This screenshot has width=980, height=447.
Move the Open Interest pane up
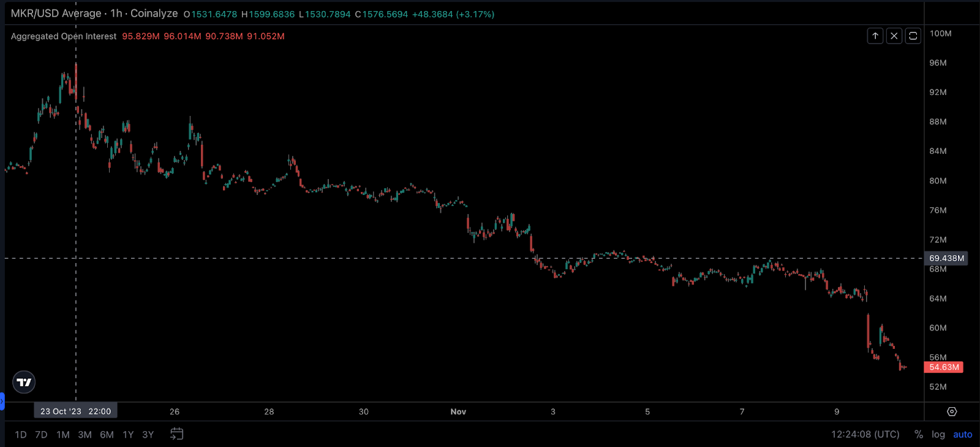[x=875, y=36]
